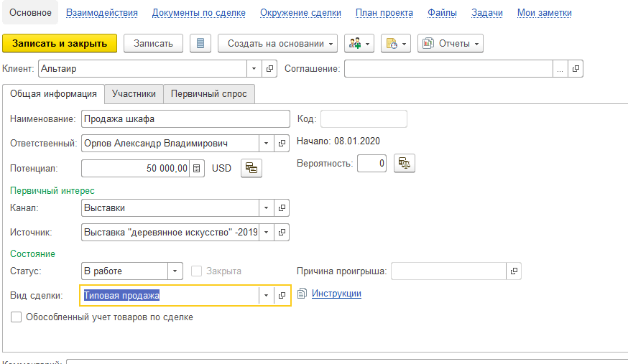628x364 pixels.
Task: Open the Клиент Альтаир record via open icon
Action: pyautogui.click(x=270, y=68)
